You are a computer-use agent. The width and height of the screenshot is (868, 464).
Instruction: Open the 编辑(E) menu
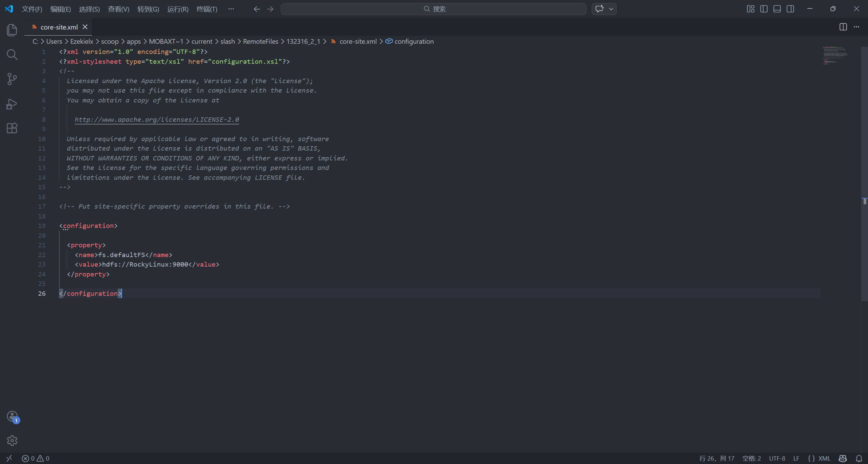tap(61, 9)
